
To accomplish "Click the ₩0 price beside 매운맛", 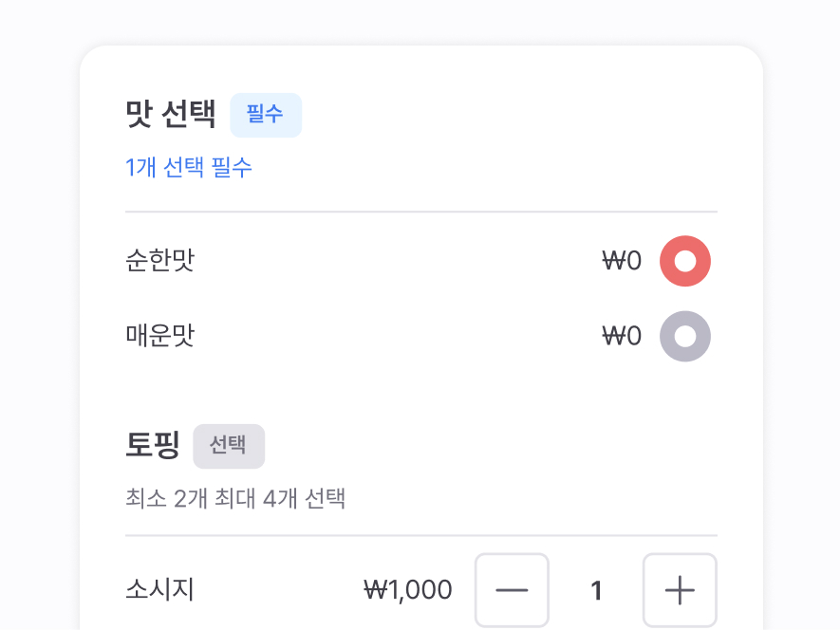I will (x=622, y=337).
